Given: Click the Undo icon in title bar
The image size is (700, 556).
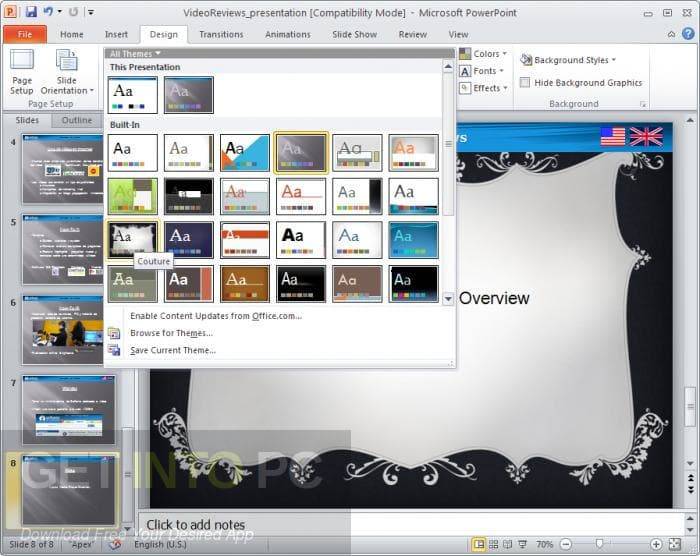Looking at the screenshot, I should (48, 12).
